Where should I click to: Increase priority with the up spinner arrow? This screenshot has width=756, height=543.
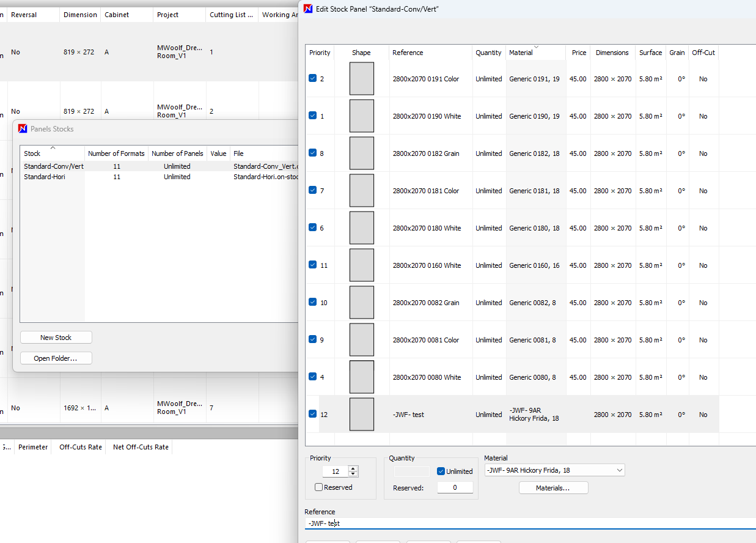click(353, 468)
